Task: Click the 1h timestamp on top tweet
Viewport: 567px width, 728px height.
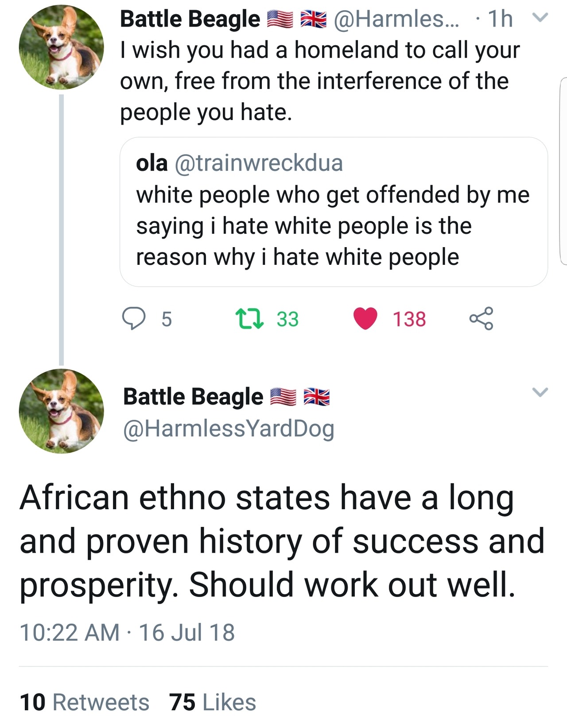Action: click(500, 19)
